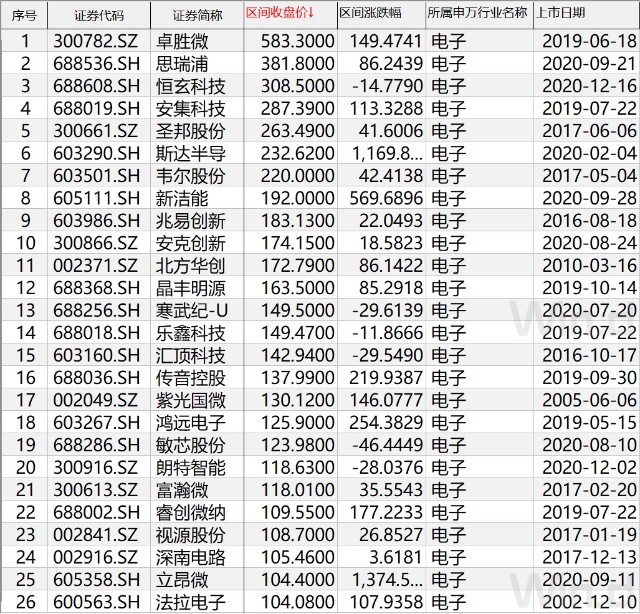This screenshot has height=614, width=640.
Task: Select stock name 晶丰明源
Action: [191, 288]
